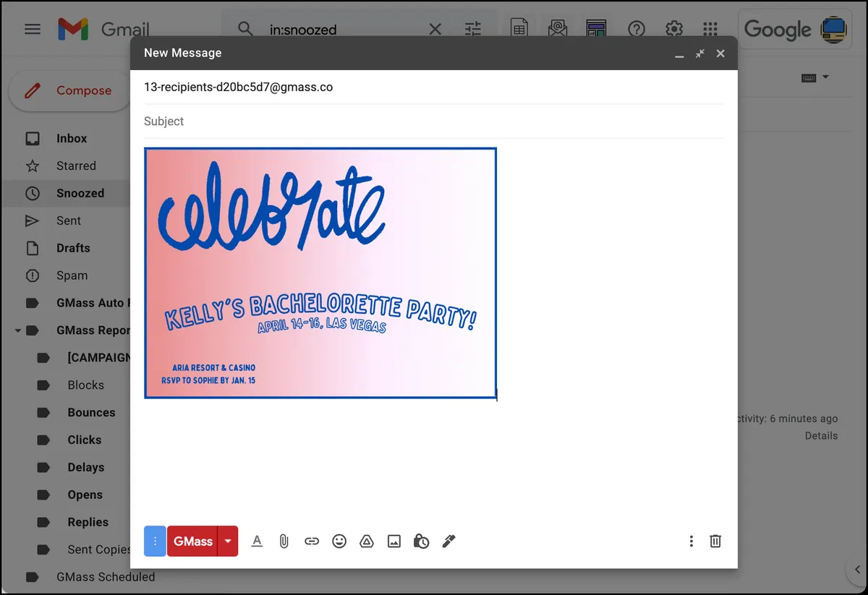Open the Spam folder
This screenshot has width=868, height=595.
pos(72,275)
